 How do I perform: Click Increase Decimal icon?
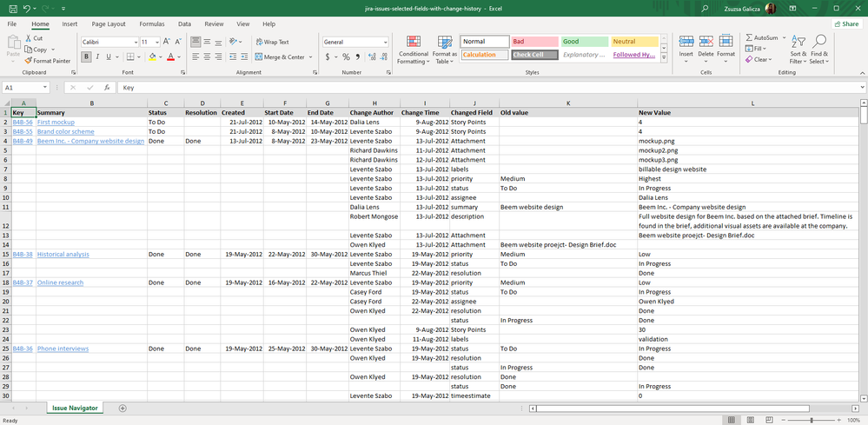point(372,57)
